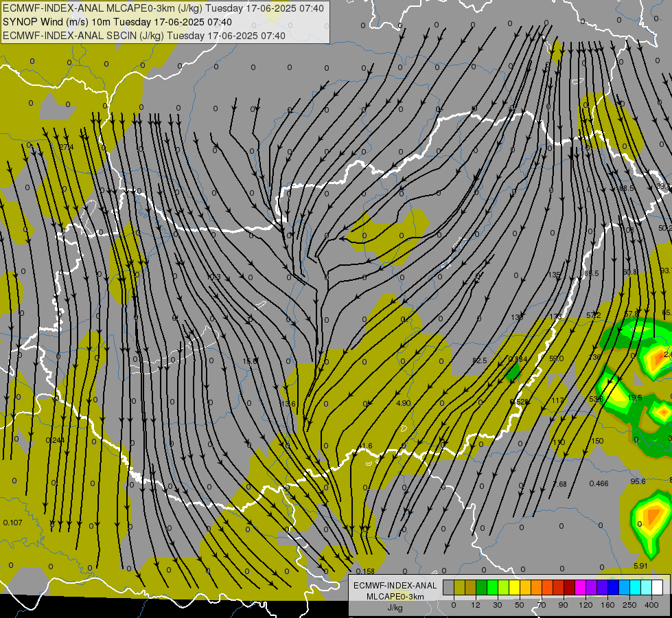Viewport: 672px width, 618px height.
Task: Click the olive swatch right of tick 0
Action: pyautogui.click(x=459, y=587)
